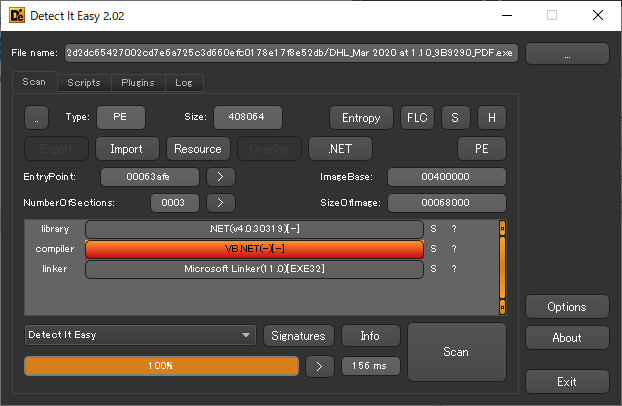Click the small '..' button beside Type
Screen dimensions: 622x406
click(x=36, y=117)
